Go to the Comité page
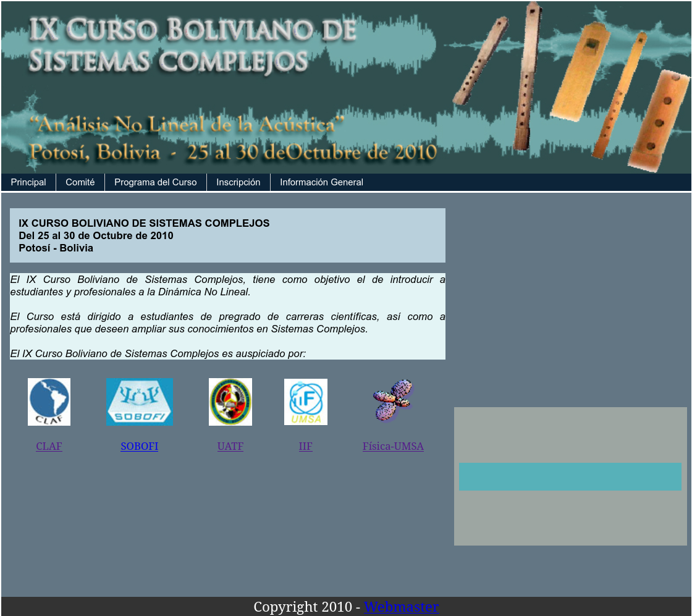The height and width of the screenshot is (616, 692). [x=80, y=182]
